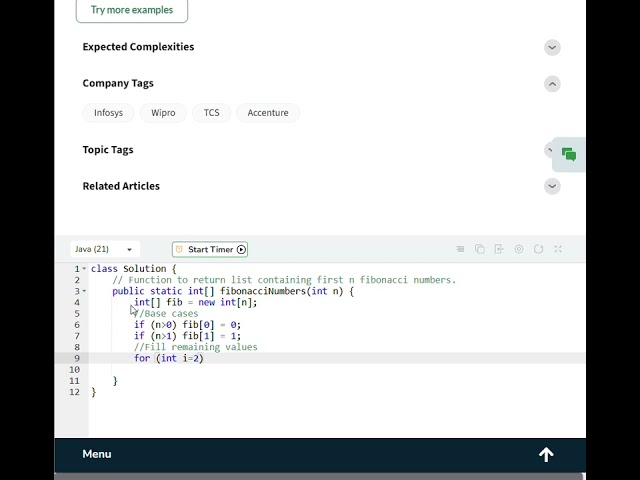This screenshot has height=480, width=640.
Task: Expand the Related Articles section
Action: (x=552, y=186)
